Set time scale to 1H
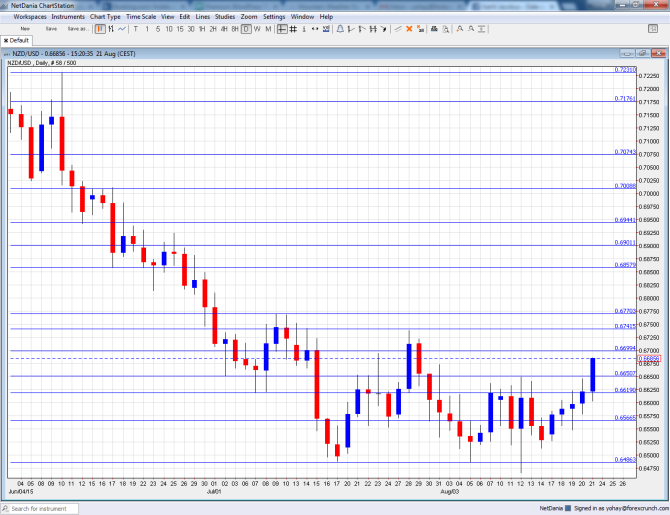Image resolution: width=670 pixels, height=515 pixels. pos(202,29)
